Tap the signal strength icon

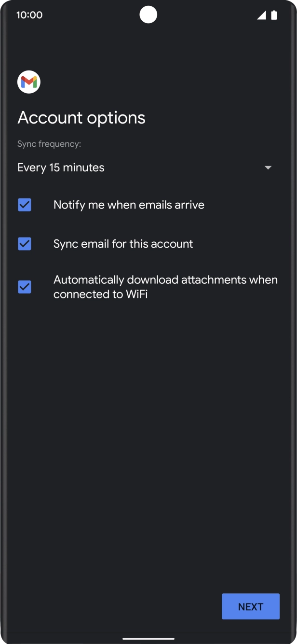[x=261, y=15]
